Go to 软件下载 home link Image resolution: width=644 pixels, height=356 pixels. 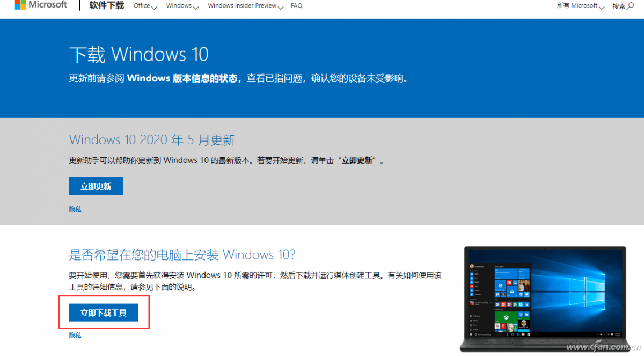click(106, 6)
